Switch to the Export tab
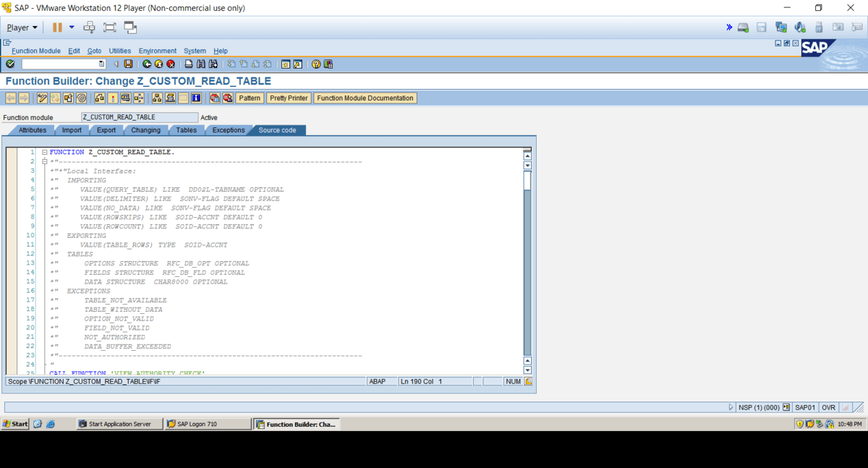This screenshot has height=468, width=868. click(x=106, y=130)
